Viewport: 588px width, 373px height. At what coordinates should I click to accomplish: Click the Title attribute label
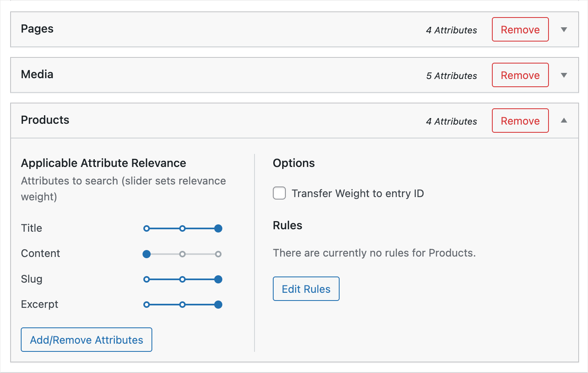click(x=31, y=228)
